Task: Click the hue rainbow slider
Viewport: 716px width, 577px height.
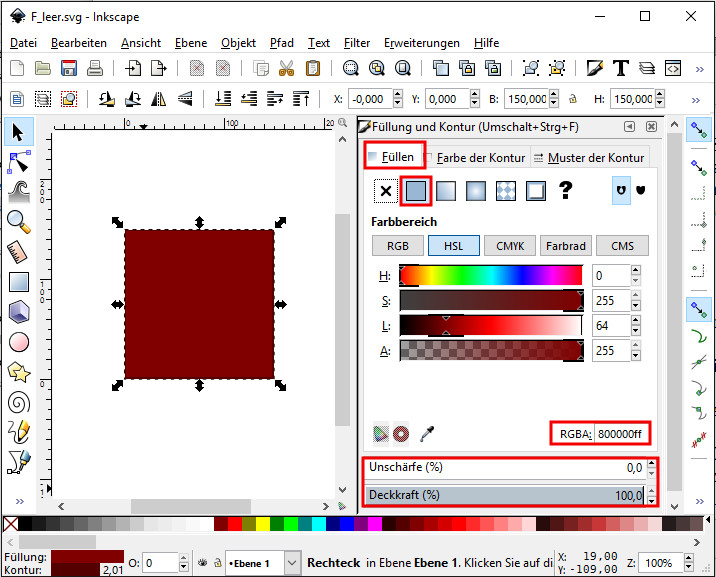Action: [490, 276]
